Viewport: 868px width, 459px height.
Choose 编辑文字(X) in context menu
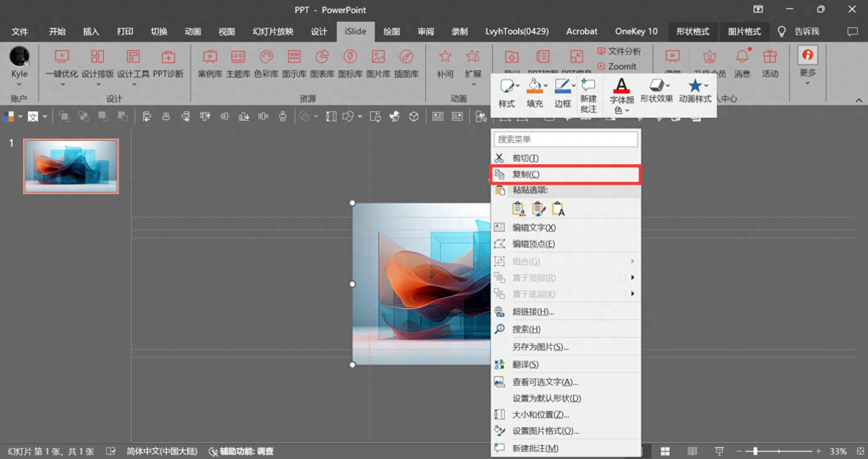point(566,228)
